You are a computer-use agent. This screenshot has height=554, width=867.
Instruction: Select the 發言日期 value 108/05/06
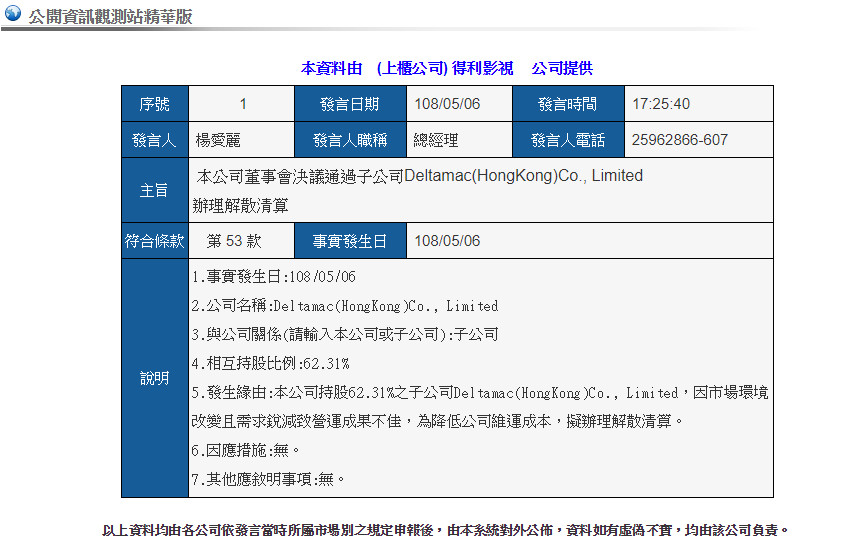coord(447,104)
